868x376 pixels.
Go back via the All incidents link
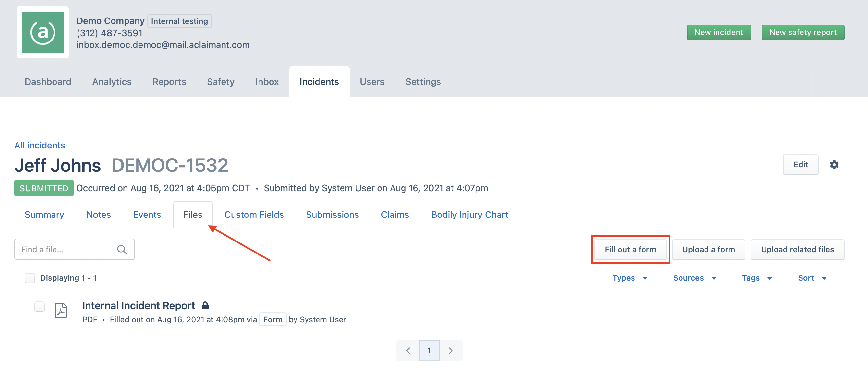click(40, 145)
